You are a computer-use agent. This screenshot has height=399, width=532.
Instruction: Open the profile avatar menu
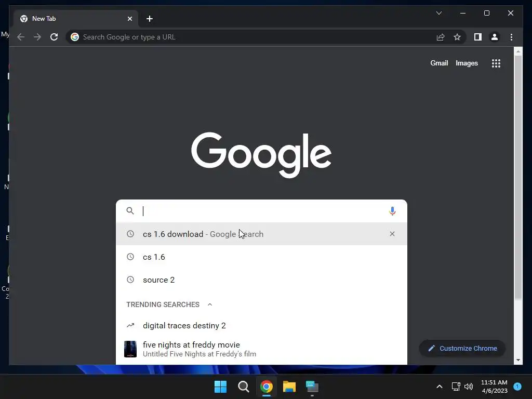[495, 37]
